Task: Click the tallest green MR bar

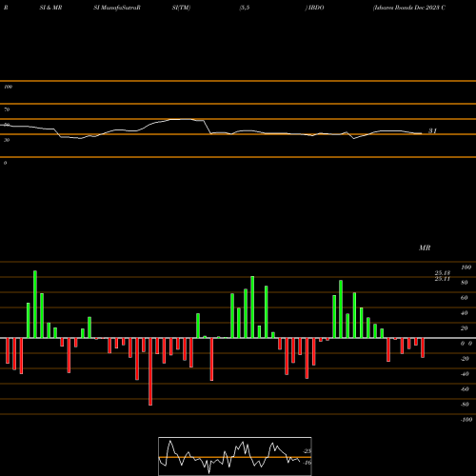Action: click(35, 305)
